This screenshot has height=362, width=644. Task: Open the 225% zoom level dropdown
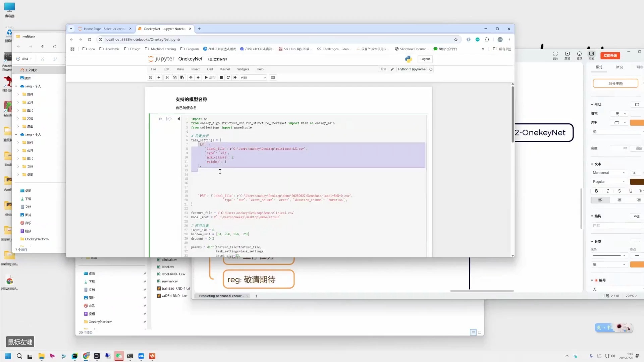coord(631,296)
